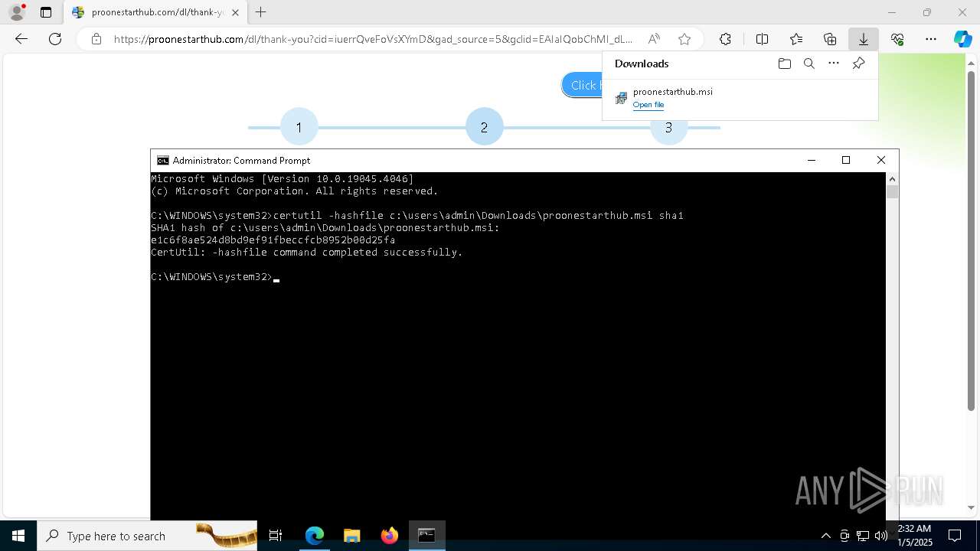Viewport: 980px width, 551px height.
Task: Go back with the browser back arrow
Action: click(21, 39)
